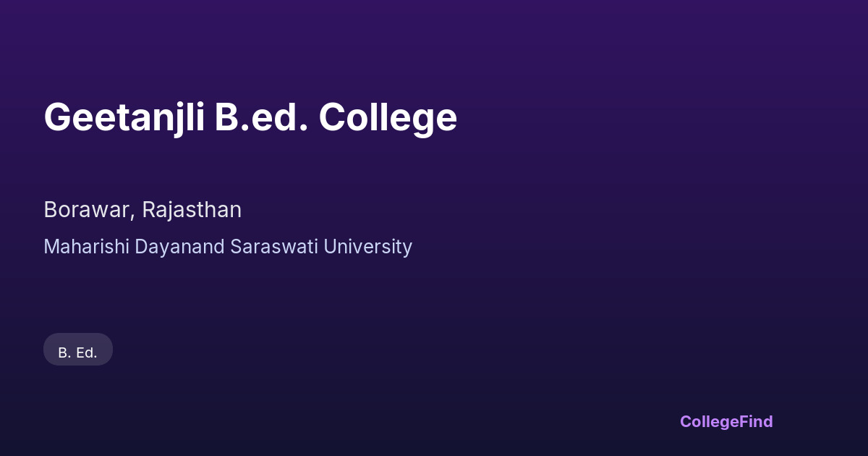The width and height of the screenshot is (868, 456).
Task: Click the word Rajasthan
Action: tap(192, 210)
